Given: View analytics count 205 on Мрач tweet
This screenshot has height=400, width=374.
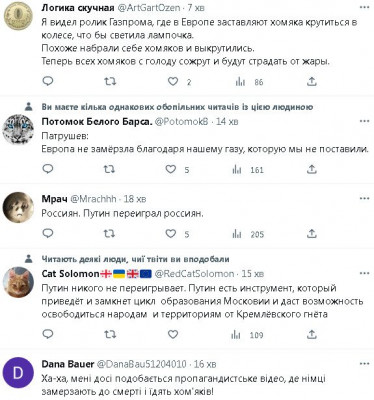Looking at the screenshot, I should 248,234.
